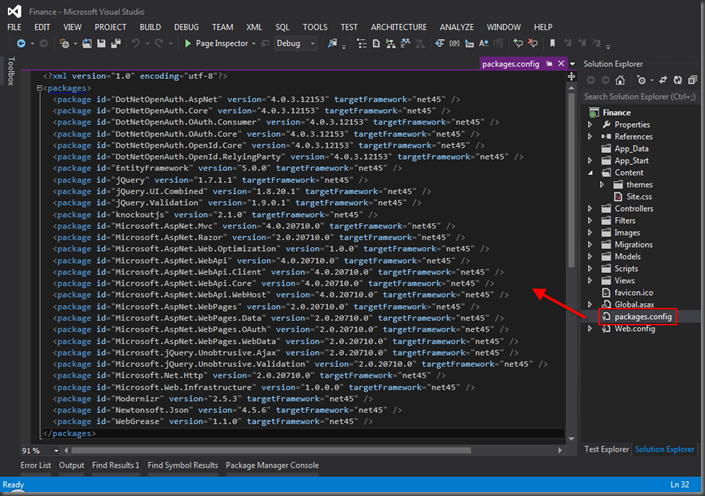Image resolution: width=705 pixels, height=496 pixels.
Task: Click the Uncomment selection toolbar icon
Action: click(533, 44)
